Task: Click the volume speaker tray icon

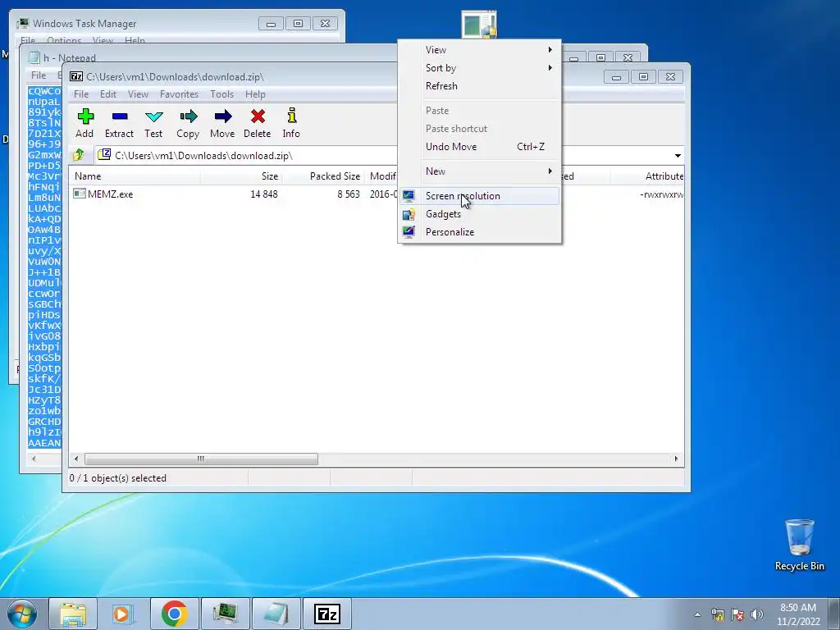Action: 756,614
